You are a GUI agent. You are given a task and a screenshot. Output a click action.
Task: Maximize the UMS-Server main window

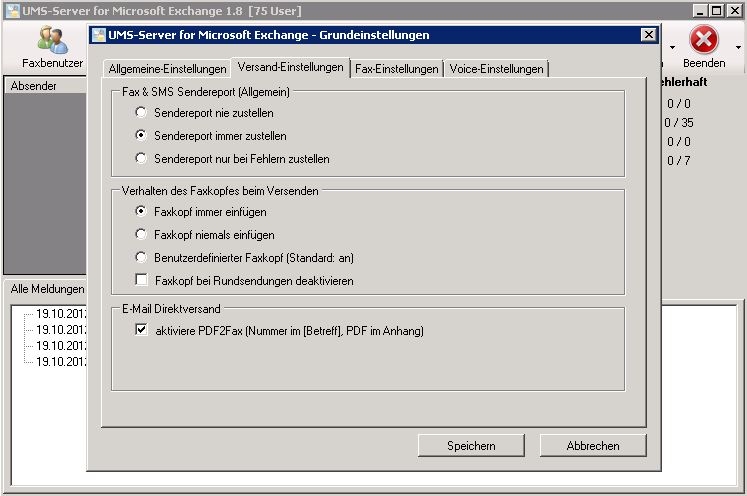pos(716,10)
